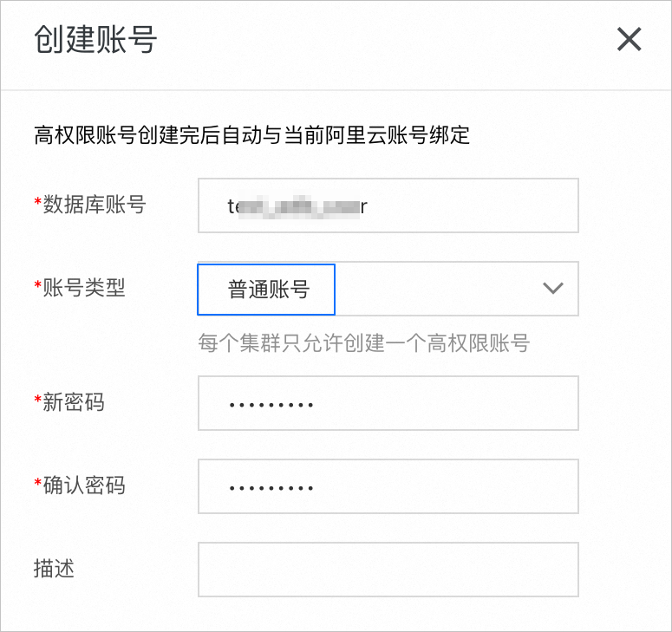Viewport: 672px width, 632px height.
Task: Click the 每个集群只允许创建一个高权限账号 hint text
Action: [363, 343]
